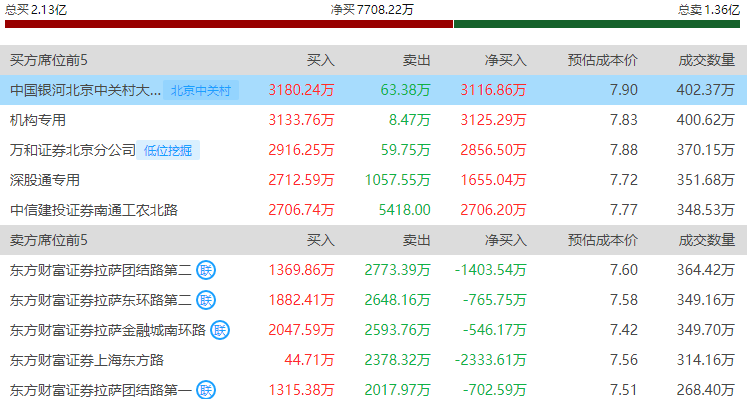Select 中信建投证券南通工农北路 seat

coord(94,210)
